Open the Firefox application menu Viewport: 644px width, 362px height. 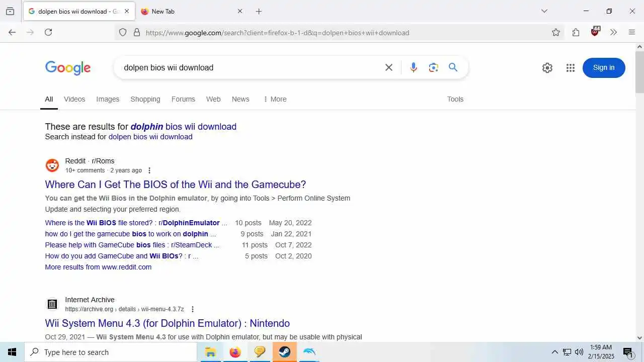[x=632, y=32]
